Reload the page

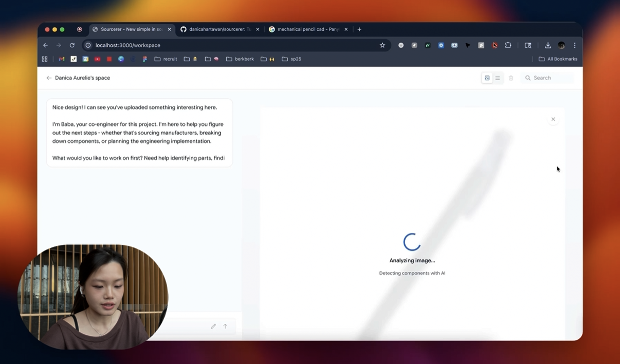point(72,45)
